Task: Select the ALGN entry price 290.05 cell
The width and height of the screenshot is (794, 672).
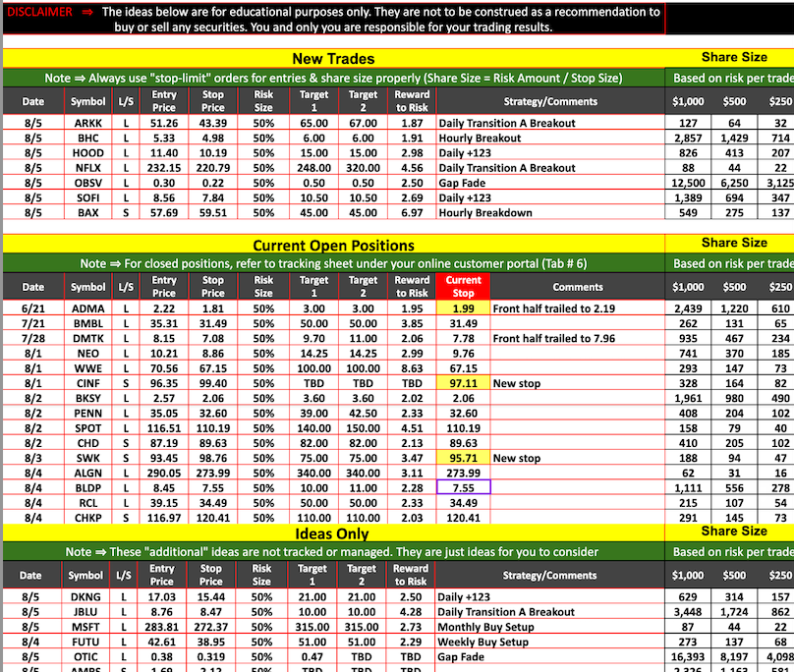Action: click(x=163, y=473)
